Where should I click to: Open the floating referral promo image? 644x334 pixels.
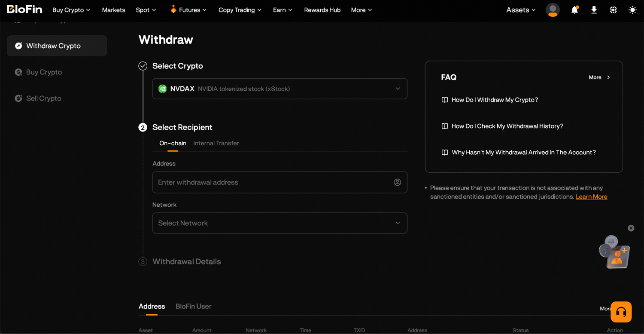(615, 252)
